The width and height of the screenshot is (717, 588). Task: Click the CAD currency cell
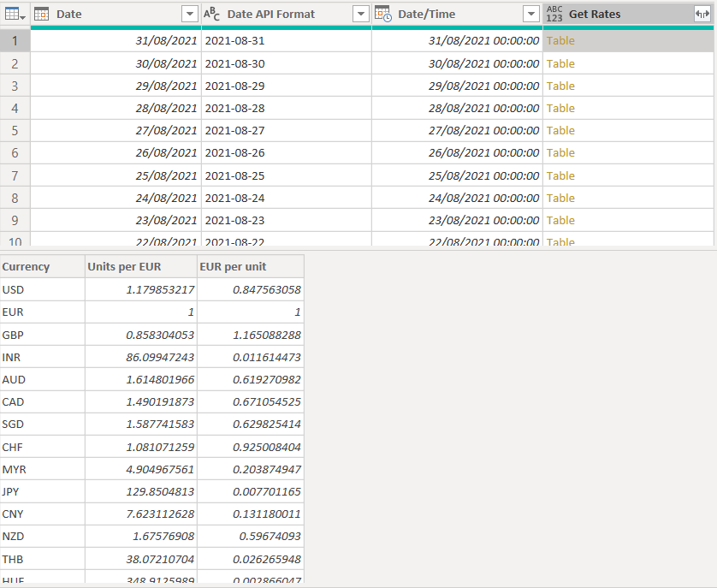coord(43,402)
